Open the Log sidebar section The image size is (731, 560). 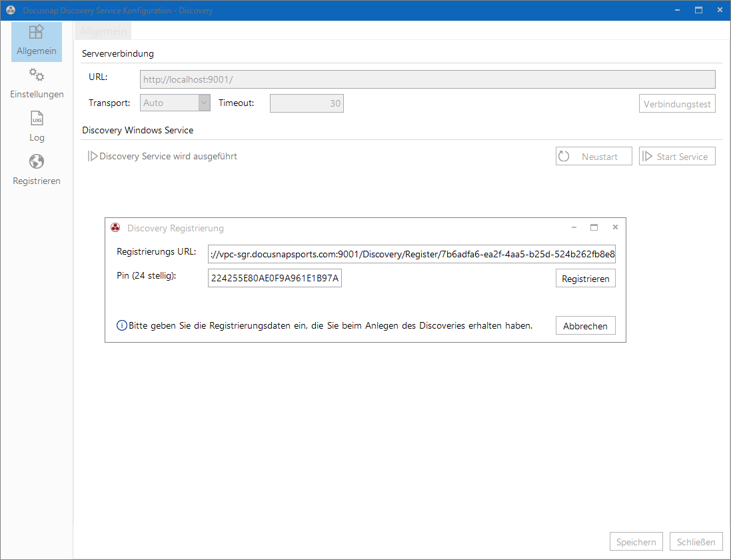(37, 127)
